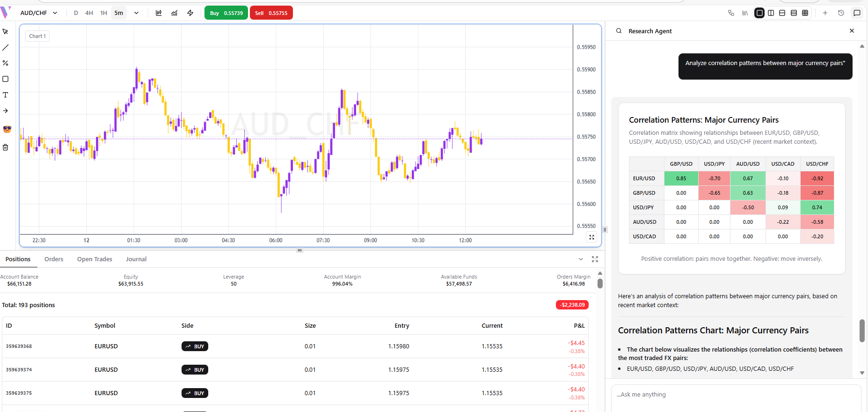Image resolution: width=868 pixels, height=412 pixels.
Task: Switch to grid chart layout
Action: tap(805, 13)
